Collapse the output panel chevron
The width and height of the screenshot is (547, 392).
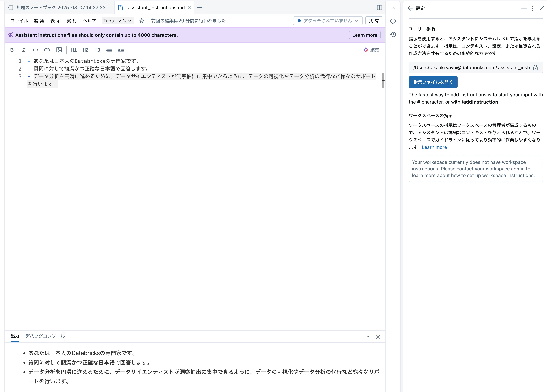pyautogui.click(x=367, y=337)
